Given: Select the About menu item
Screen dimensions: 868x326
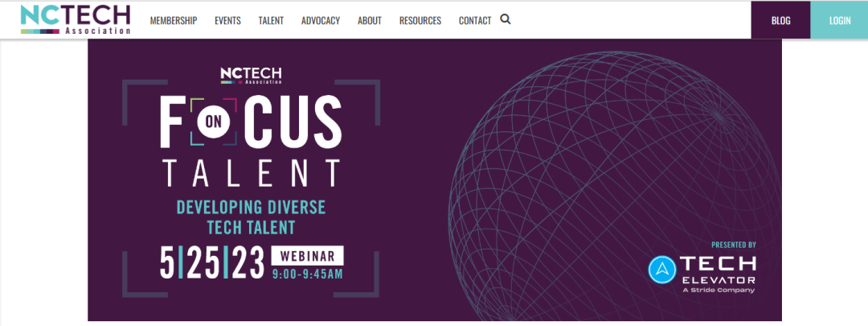Looking at the screenshot, I should coord(369,20).
